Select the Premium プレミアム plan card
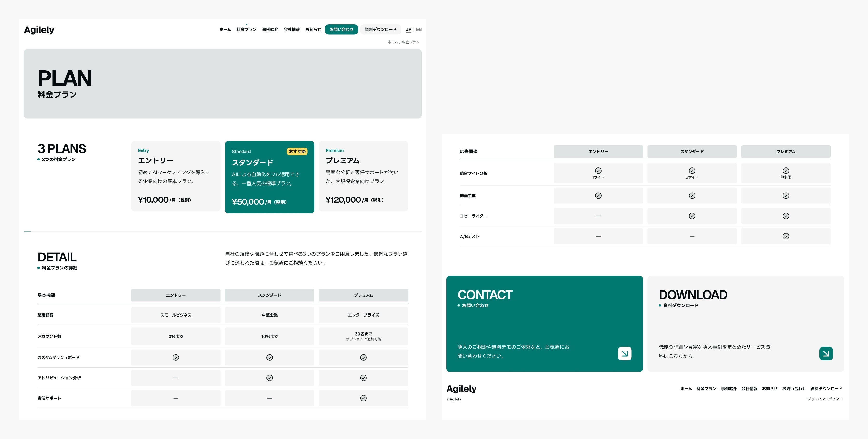 pyautogui.click(x=363, y=176)
